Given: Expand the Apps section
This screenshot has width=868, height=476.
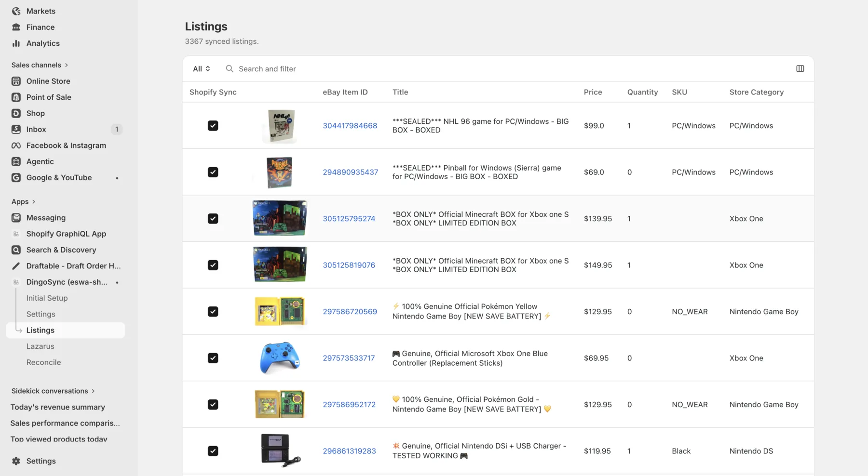Looking at the screenshot, I should [23, 202].
